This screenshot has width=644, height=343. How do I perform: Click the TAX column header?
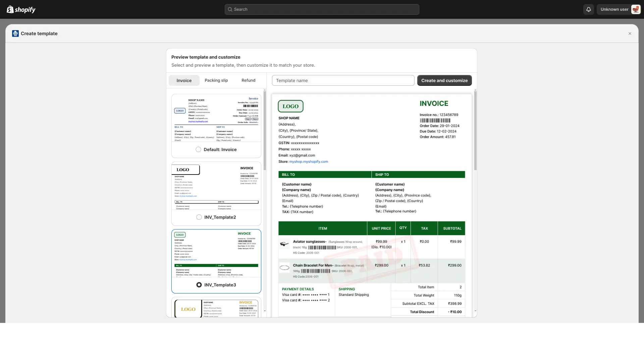(x=425, y=228)
